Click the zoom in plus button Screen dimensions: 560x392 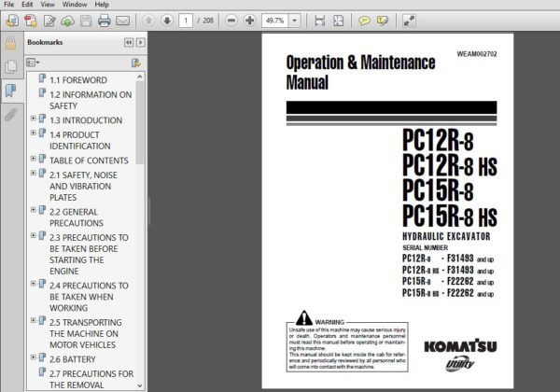pos(249,21)
